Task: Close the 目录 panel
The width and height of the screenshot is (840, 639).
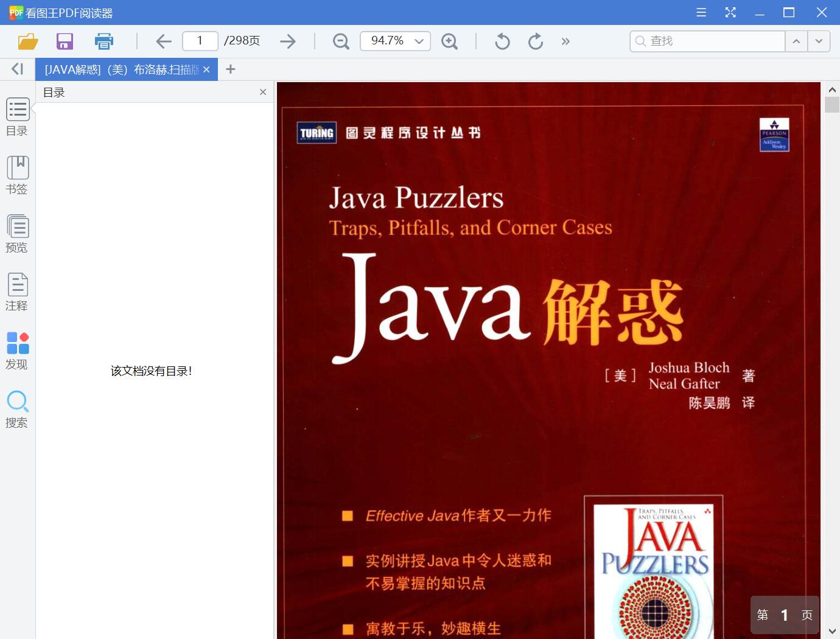Action: click(263, 92)
